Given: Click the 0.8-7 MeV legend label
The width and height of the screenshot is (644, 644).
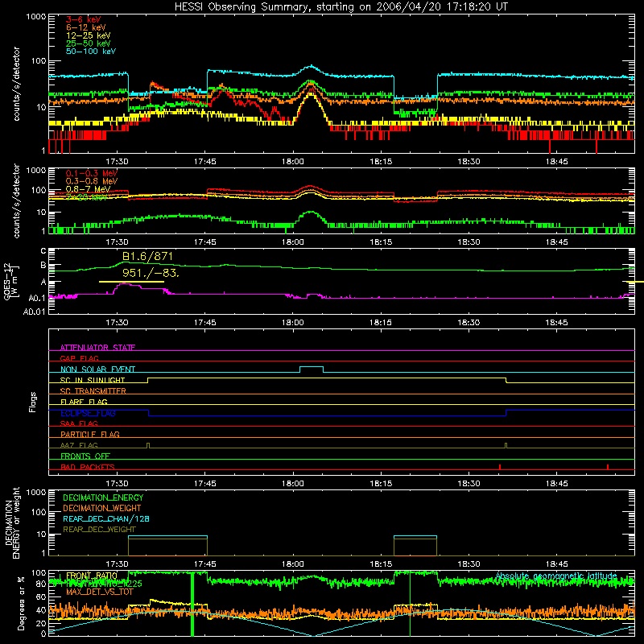Looking at the screenshot, I should [x=88, y=189].
